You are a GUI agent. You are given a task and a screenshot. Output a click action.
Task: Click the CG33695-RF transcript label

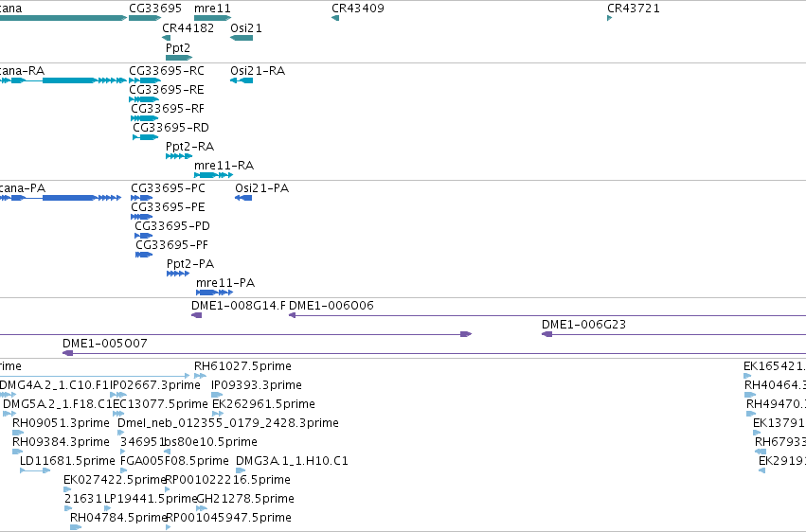pyautogui.click(x=168, y=109)
